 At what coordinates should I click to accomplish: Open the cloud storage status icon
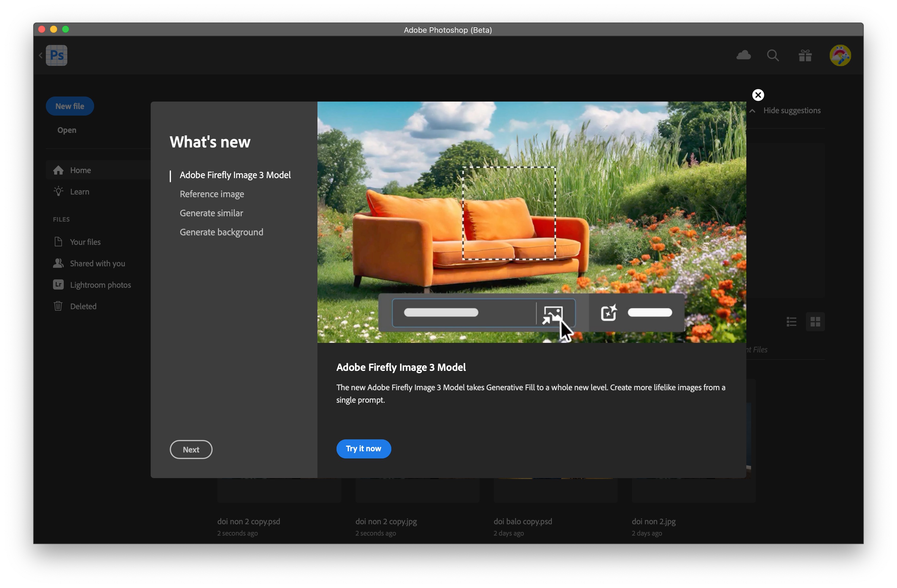pos(743,55)
